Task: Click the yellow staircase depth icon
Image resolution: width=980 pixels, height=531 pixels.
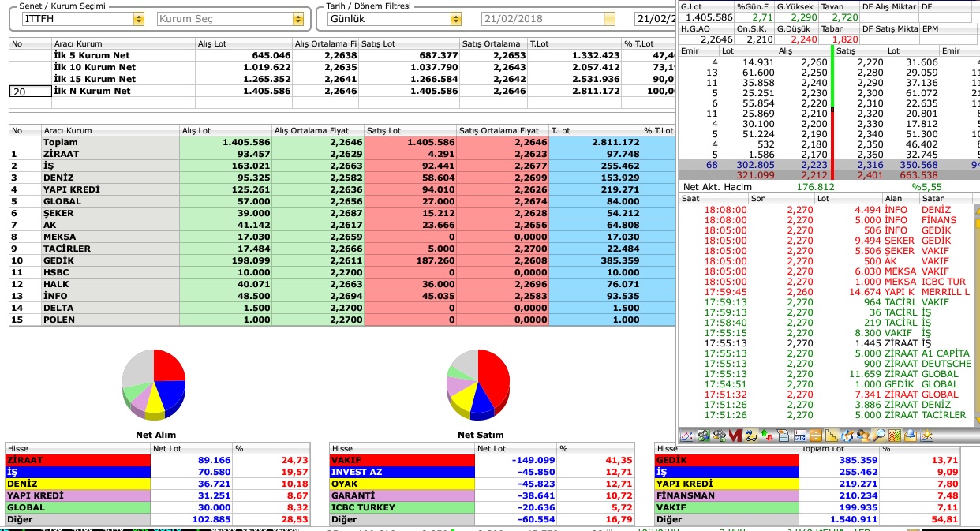Action: [x=832, y=435]
